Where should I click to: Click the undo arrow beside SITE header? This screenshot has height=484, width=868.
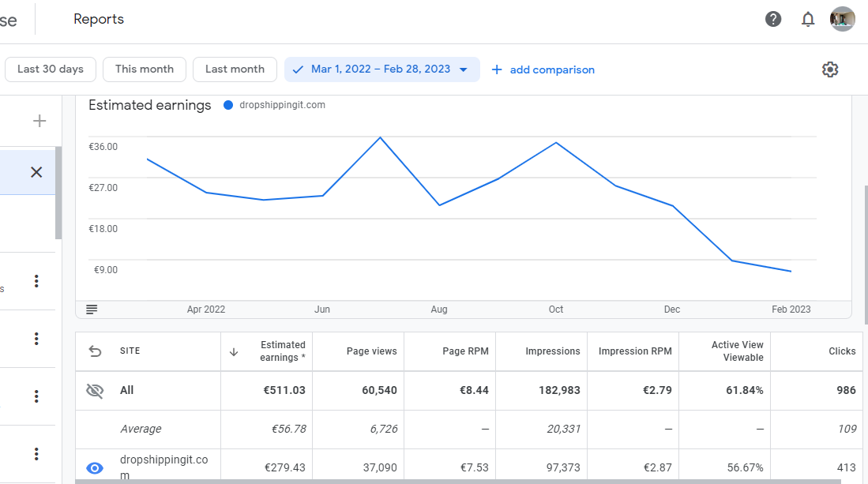[96, 351]
